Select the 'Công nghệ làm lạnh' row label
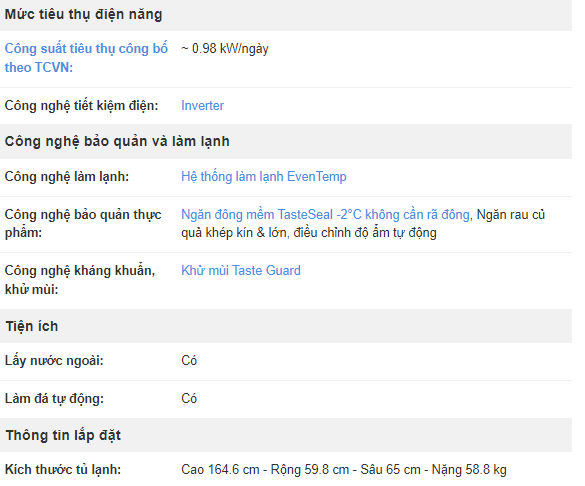Screen dimensions: 585x486 coord(67,176)
